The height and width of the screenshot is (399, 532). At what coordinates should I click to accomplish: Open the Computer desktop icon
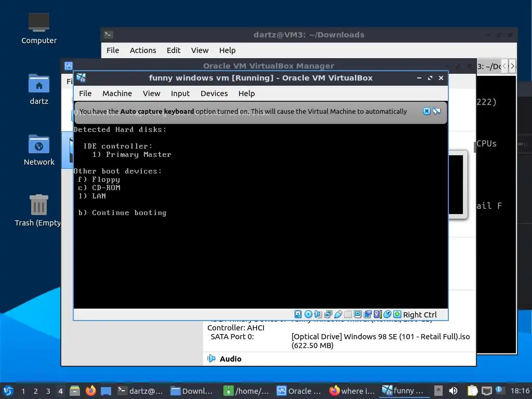pyautogui.click(x=38, y=29)
